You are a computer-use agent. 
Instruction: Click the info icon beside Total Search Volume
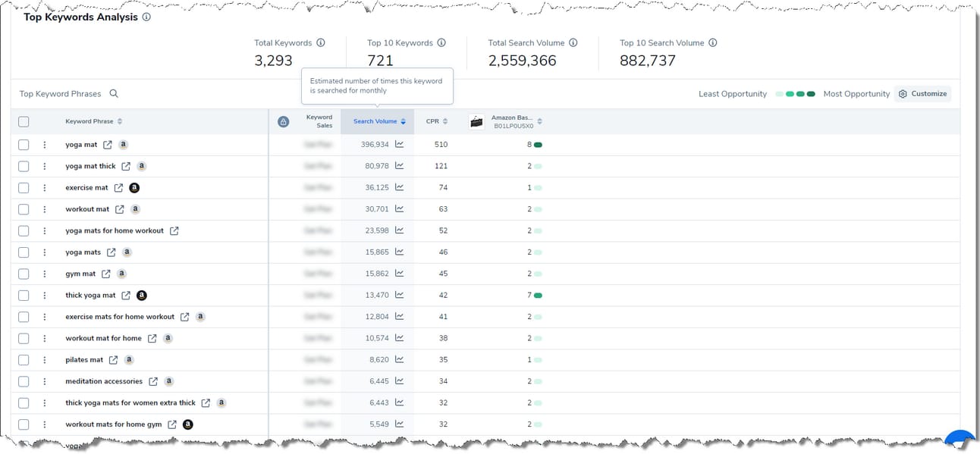(573, 43)
